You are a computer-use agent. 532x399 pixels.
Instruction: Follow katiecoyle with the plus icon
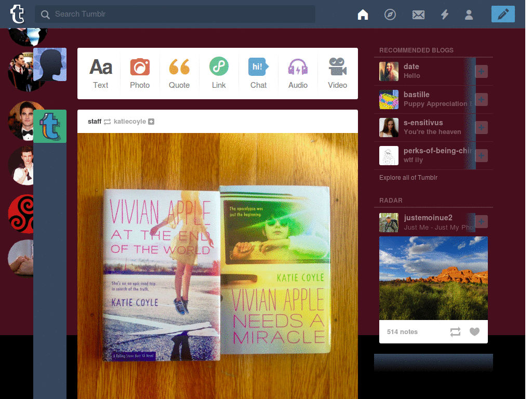[x=151, y=122]
